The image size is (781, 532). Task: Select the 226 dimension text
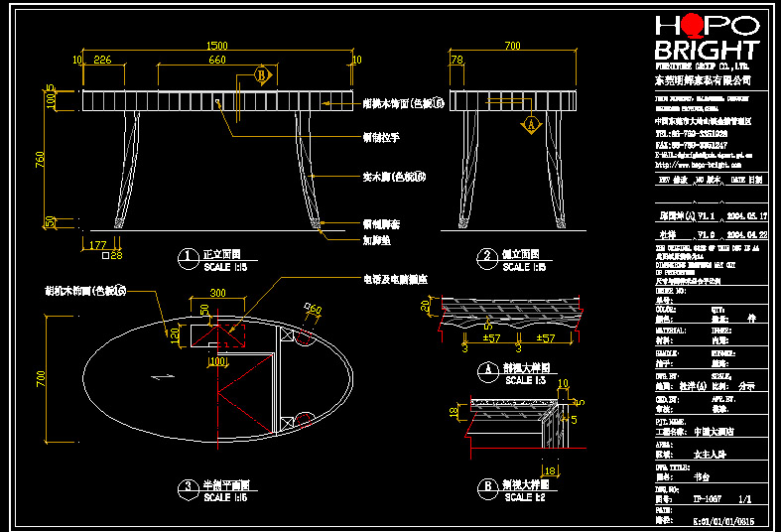(102, 60)
